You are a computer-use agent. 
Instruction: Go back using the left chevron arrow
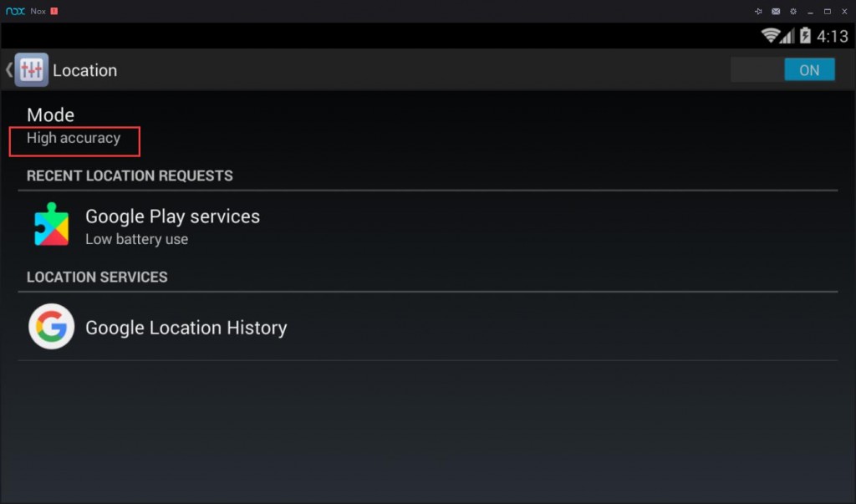pyautogui.click(x=8, y=70)
